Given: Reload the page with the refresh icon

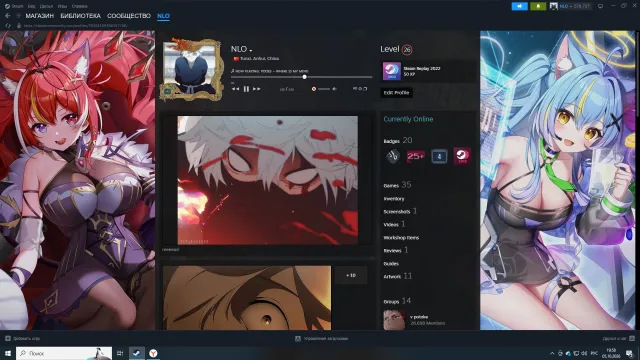Looking at the screenshot, I should click(x=8, y=25).
